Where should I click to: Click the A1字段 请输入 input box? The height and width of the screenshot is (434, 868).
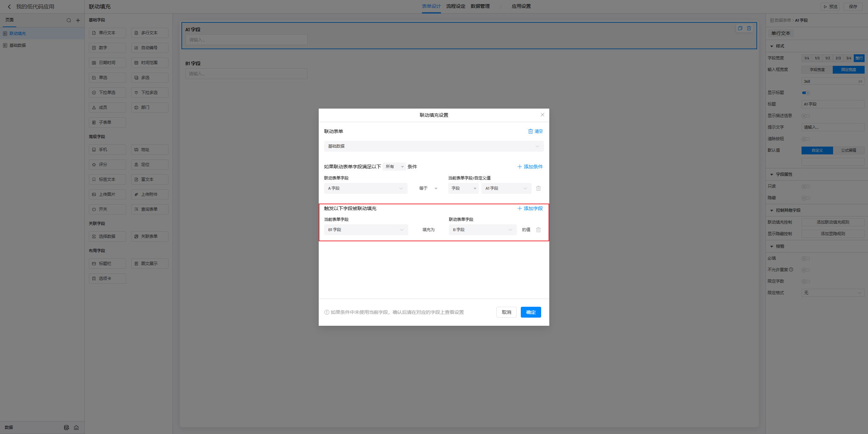pos(246,40)
